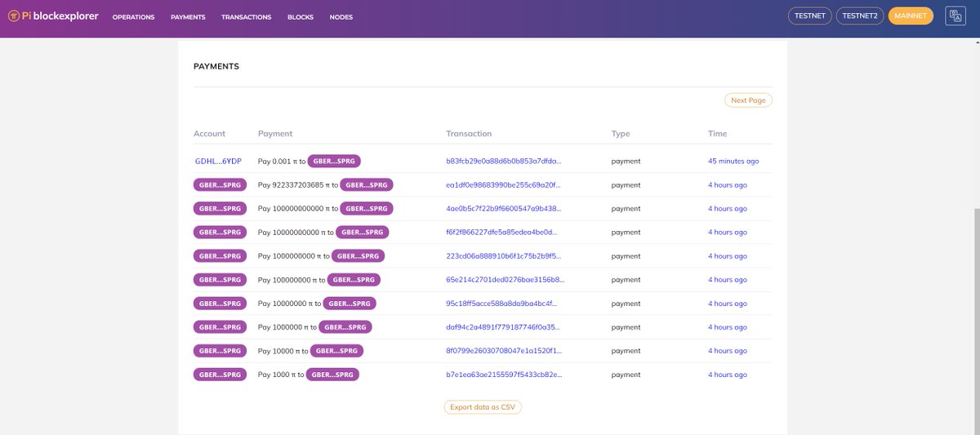
Task: Open transaction f6f2f866227dfe5a85edea4be0d...
Action: click(x=503, y=233)
